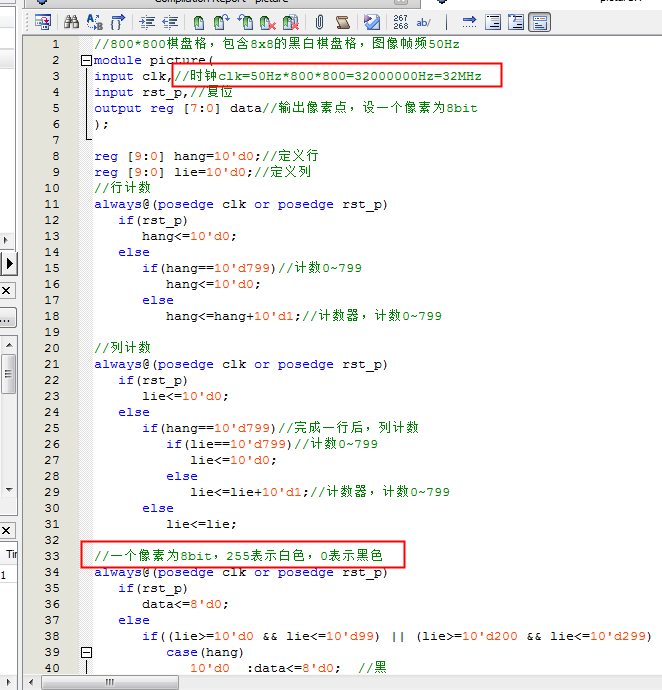Viewport: 662px width, 690px height.
Task: Toggle the highlighted window-layout toolbar button
Action: pyautogui.click(x=540, y=22)
